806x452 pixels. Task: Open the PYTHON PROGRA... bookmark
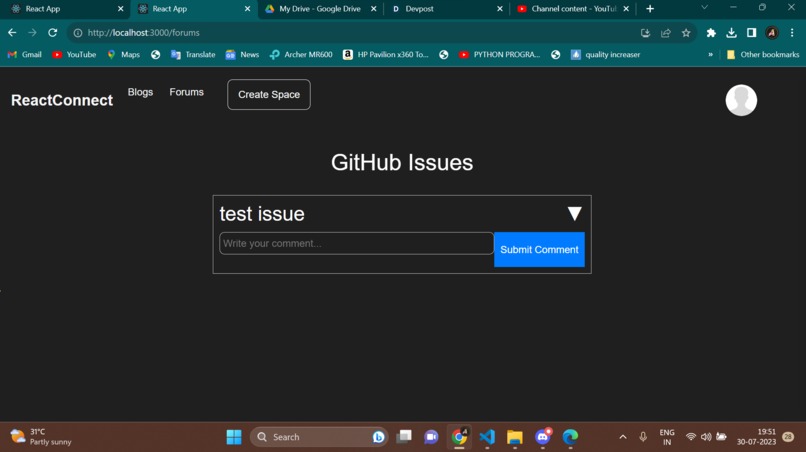[x=499, y=55]
